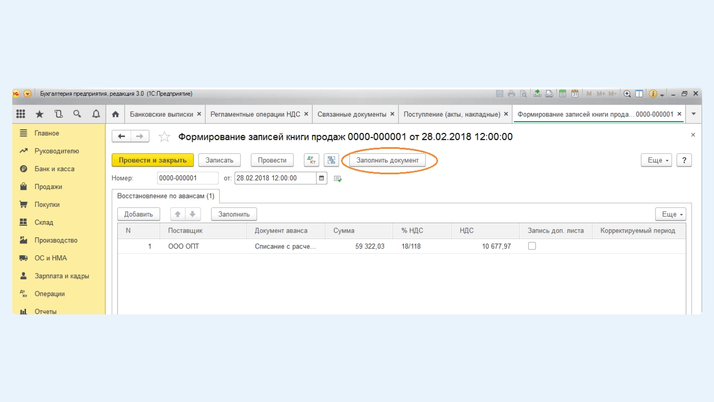Image resolution: width=714 pixels, height=402 pixels.
Task: Open the sections menu grid icon
Action: coord(21,114)
